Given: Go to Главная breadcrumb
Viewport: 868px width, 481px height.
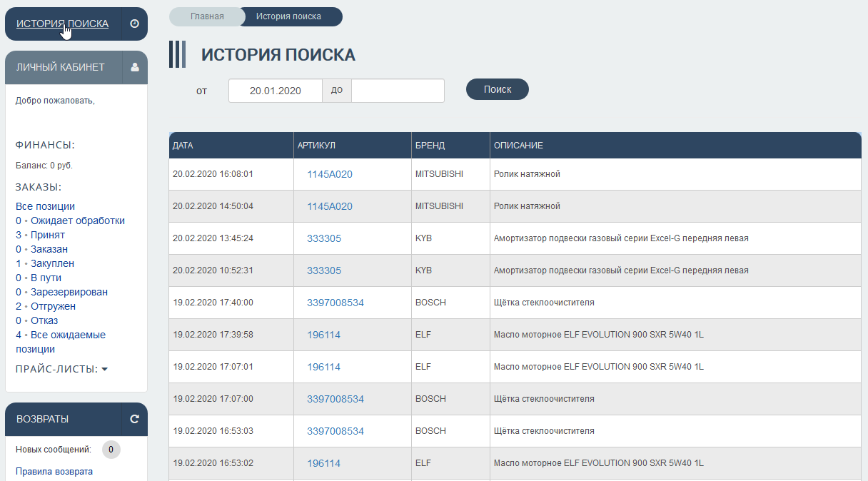Looking at the screenshot, I should coord(207,16).
